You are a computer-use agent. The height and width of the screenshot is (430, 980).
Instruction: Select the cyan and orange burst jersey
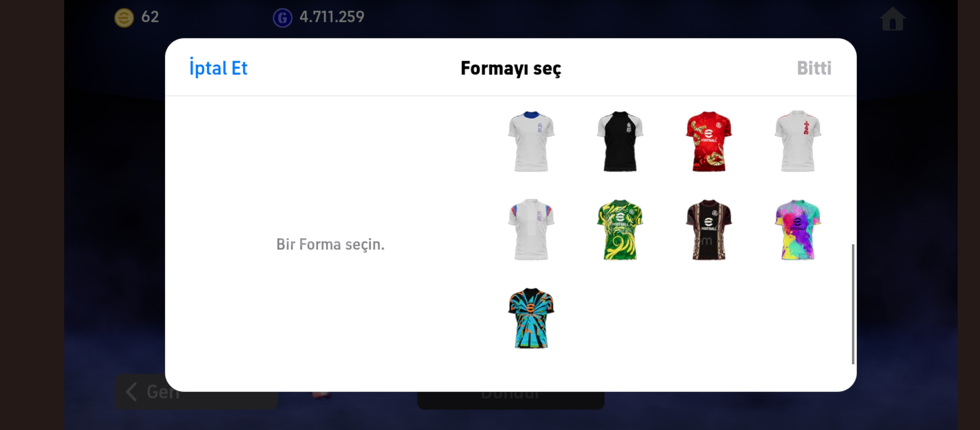[531, 318]
